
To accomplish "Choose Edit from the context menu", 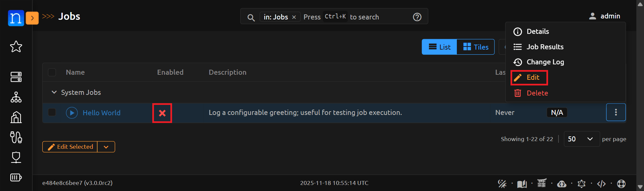I will click(533, 77).
